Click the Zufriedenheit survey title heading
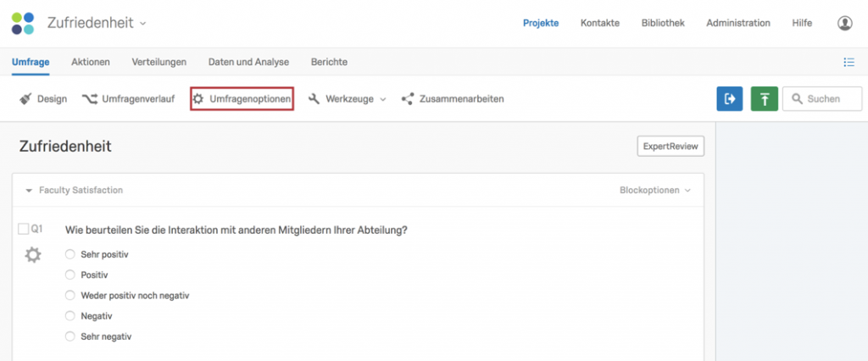Viewport: 868px width, 361px height. (x=65, y=147)
